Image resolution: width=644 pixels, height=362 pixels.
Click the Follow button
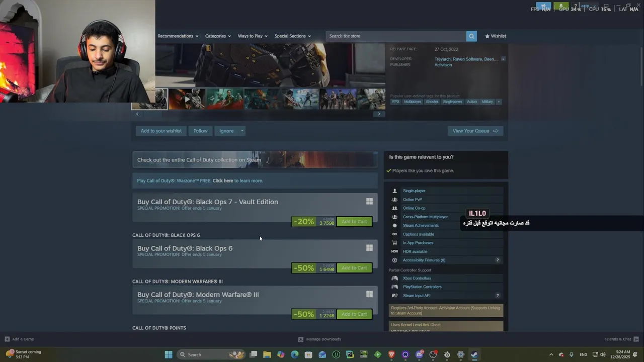[x=200, y=131]
